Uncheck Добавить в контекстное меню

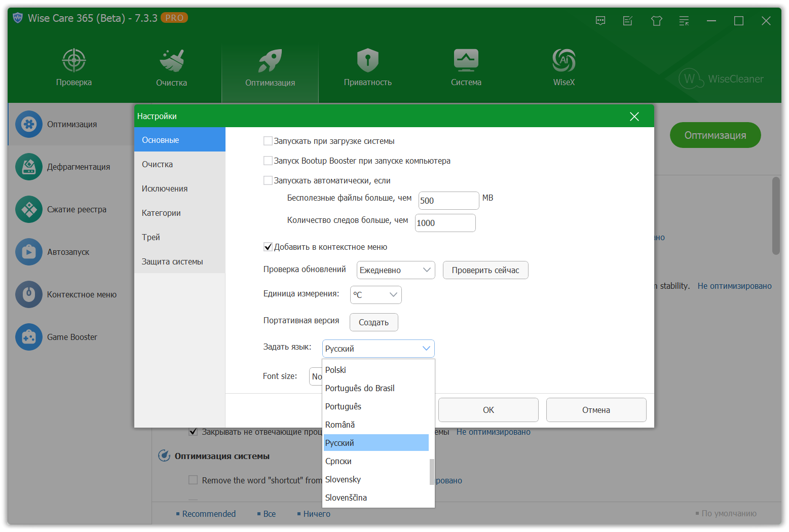(268, 247)
